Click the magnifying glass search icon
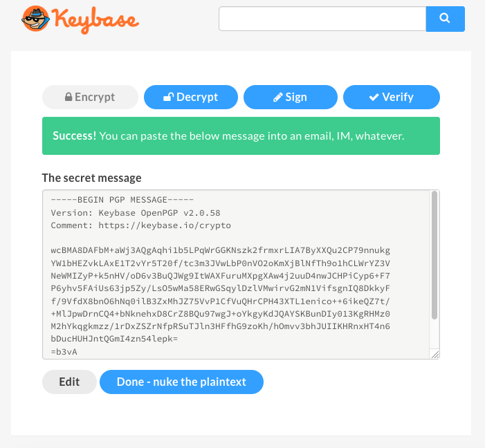Screen dimensions: 485x448 (x=444, y=18)
